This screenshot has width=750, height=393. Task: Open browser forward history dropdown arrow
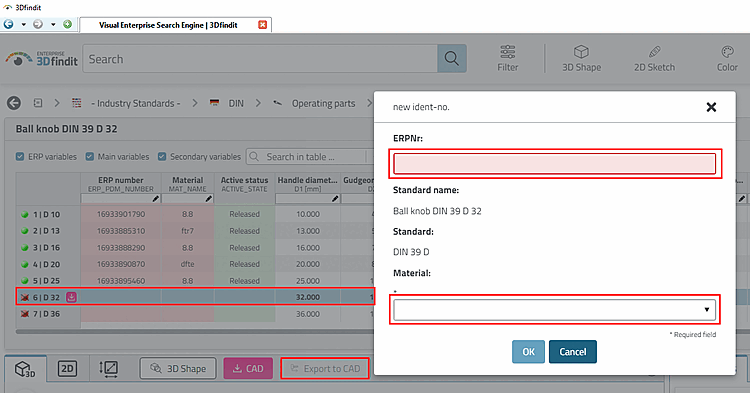click(x=53, y=24)
